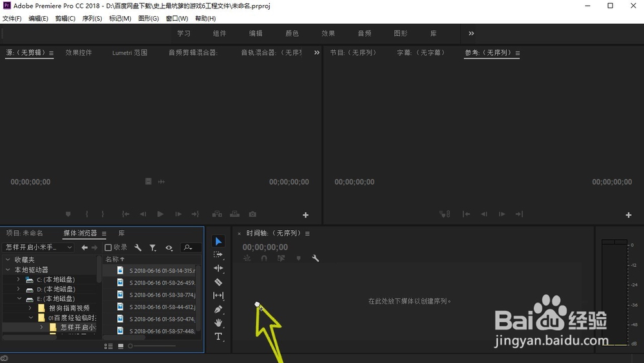
Task: Collapse the 收藏夹 tree section
Action: click(8, 259)
